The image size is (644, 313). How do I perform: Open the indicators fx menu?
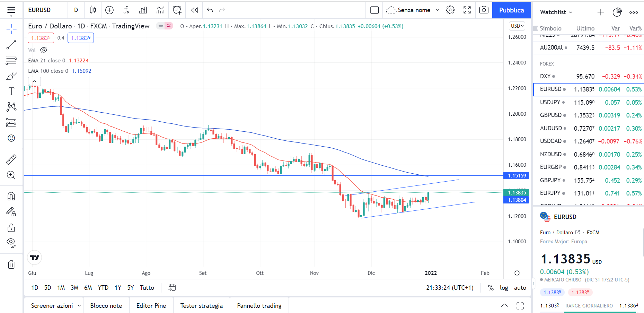[126, 10]
